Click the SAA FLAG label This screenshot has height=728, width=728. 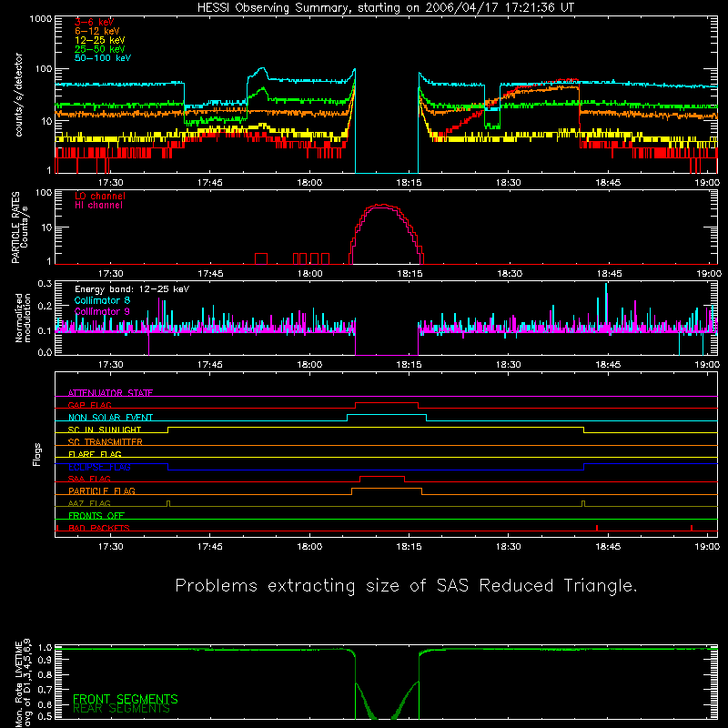[x=89, y=479]
